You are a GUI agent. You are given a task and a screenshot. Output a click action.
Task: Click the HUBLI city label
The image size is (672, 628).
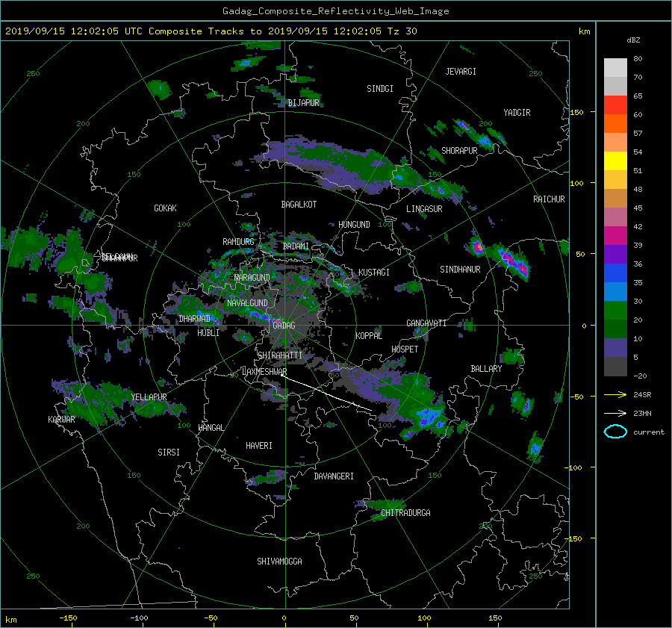tap(208, 333)
